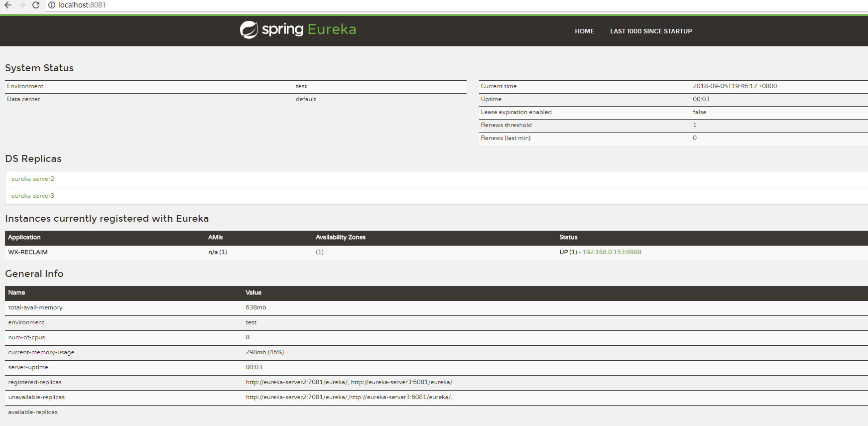The height and width of the screenshot is (426, 868).
Task: Open the eureka-server2 replica link
Action: click(33, 179)
